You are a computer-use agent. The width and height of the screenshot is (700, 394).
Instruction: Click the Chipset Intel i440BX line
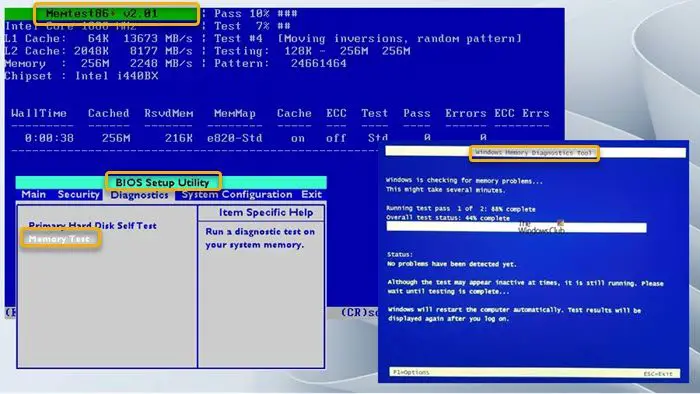pos(82,76)
